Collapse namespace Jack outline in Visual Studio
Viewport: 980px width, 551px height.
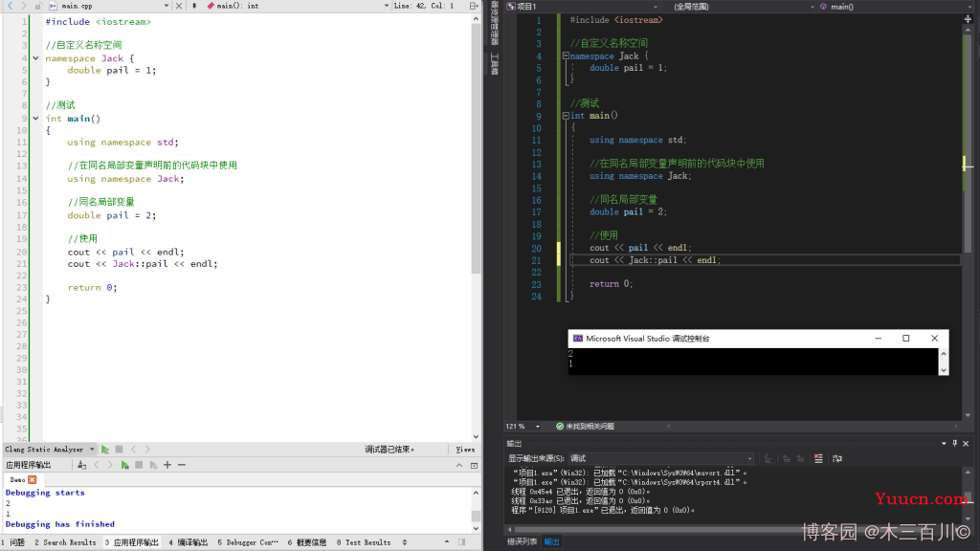[x=565, y=55]
